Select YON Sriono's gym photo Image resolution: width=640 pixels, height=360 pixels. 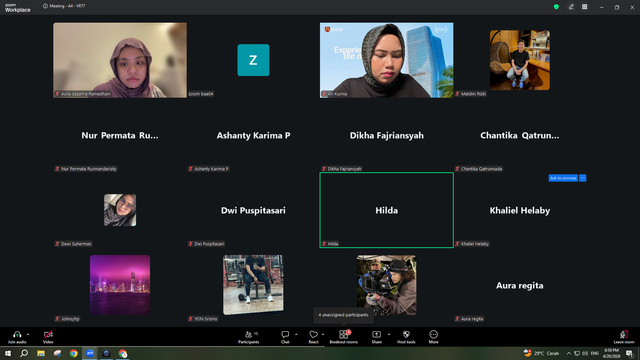253,285
